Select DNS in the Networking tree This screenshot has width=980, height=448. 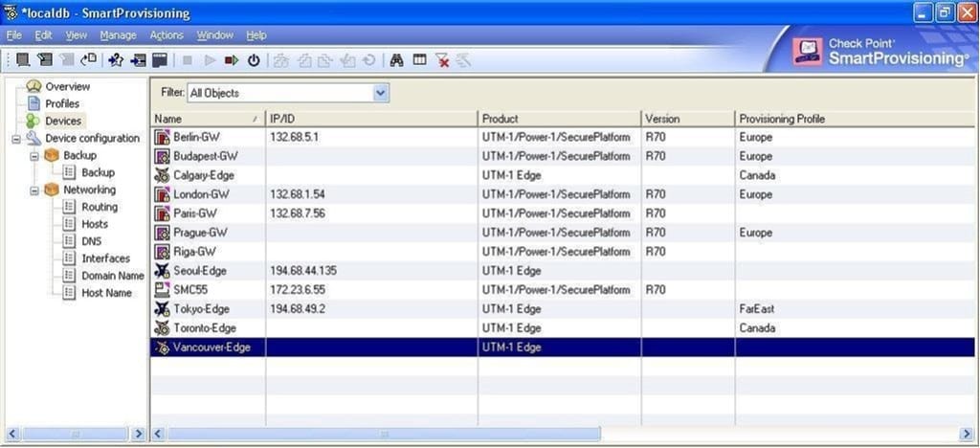(91, 241)
